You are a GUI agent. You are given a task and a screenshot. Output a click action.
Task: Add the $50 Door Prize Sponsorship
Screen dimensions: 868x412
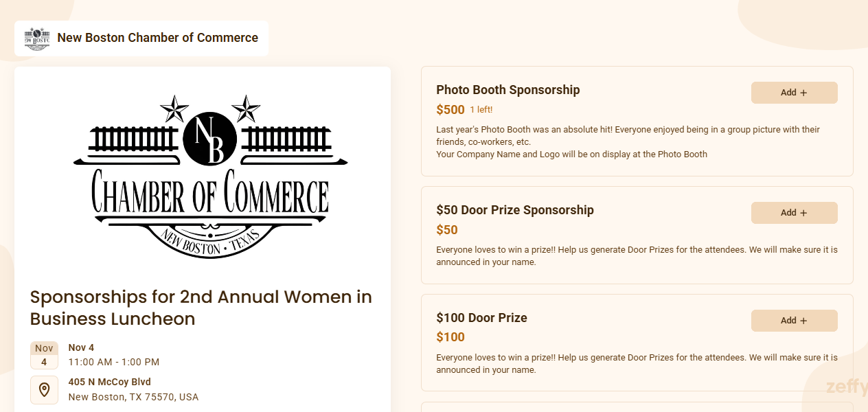tap(794, 213)
